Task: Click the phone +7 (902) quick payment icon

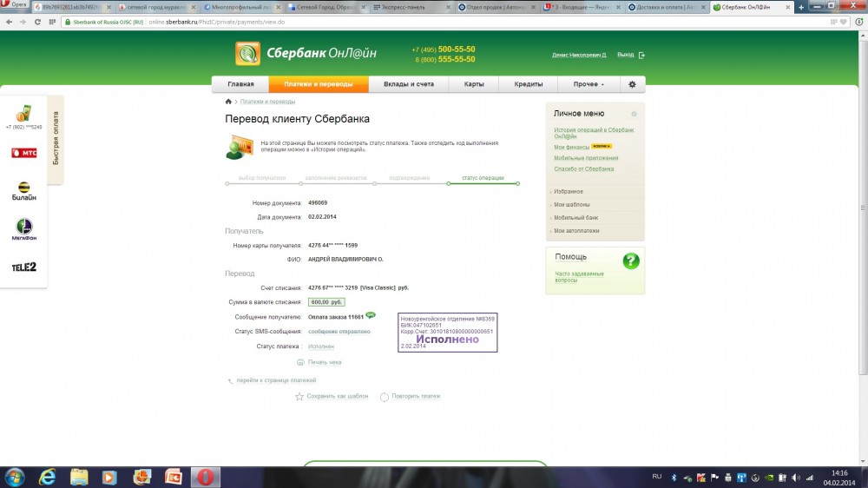Action: [x=23, y=113]
